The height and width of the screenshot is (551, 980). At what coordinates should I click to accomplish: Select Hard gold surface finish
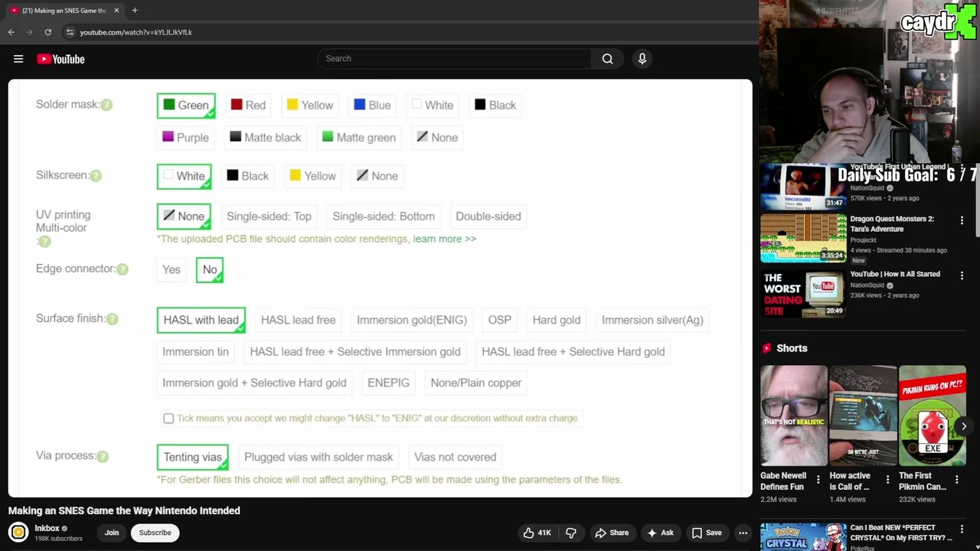[557, 320]
